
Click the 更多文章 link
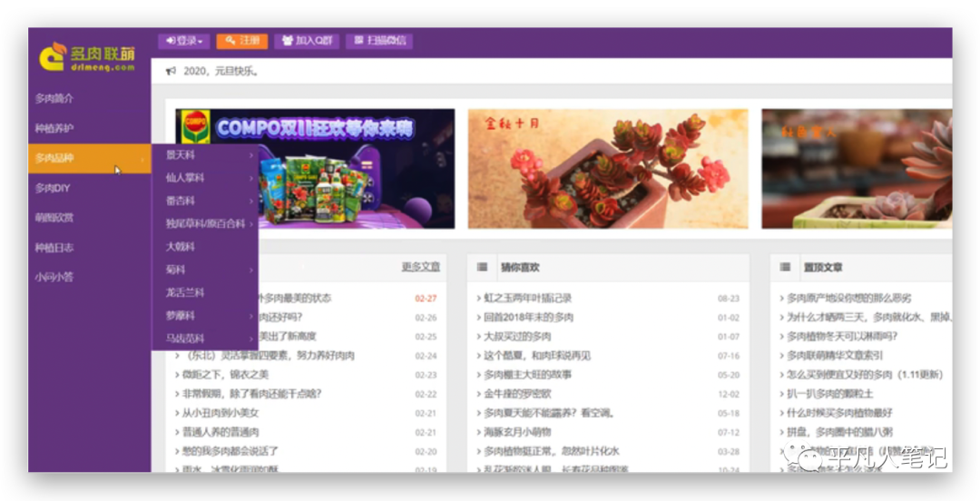(421, 267)
